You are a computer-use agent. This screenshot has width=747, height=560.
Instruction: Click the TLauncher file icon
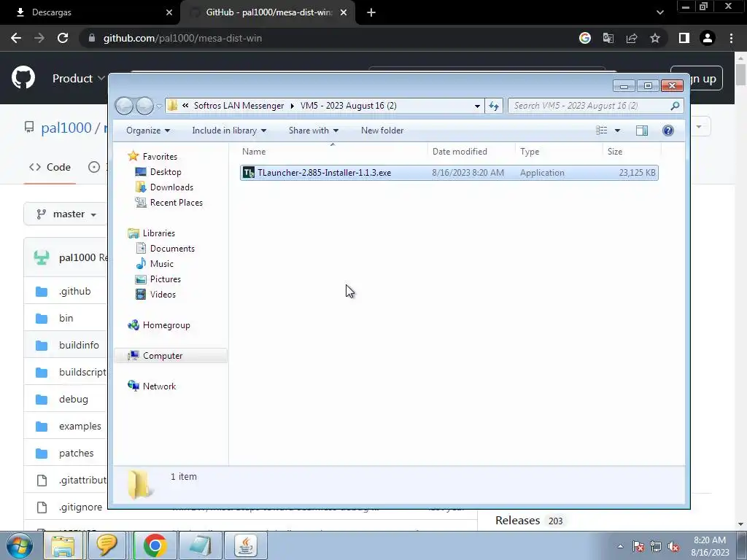pos(249,173)
